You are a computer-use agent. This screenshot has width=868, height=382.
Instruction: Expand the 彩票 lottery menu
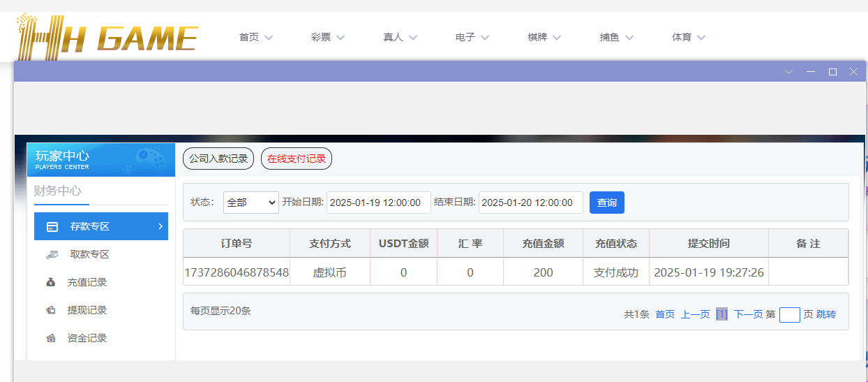point(327,38)
